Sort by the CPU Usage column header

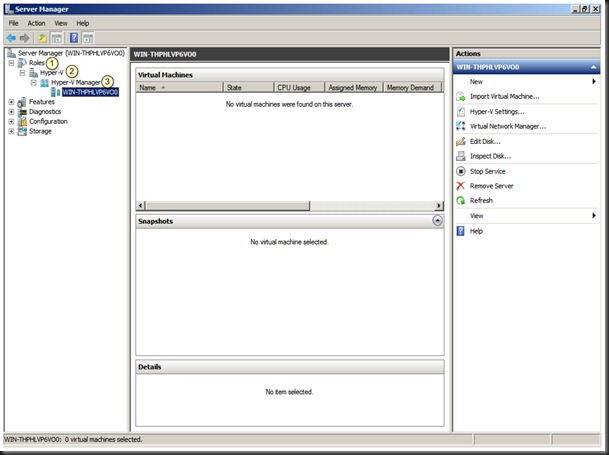[x=299, y=88]
